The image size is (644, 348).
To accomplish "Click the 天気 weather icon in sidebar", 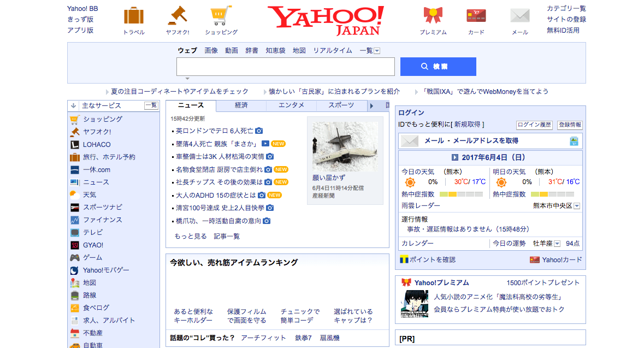I will 75,194.
